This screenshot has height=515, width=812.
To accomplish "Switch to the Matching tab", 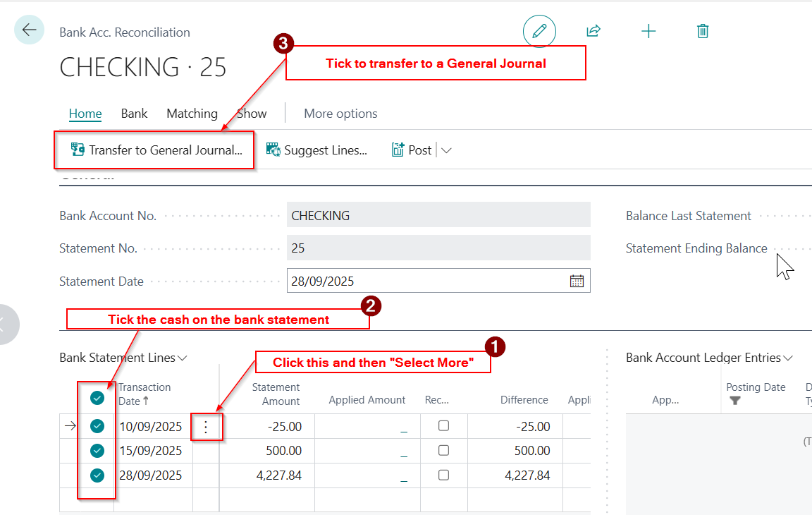I will pyautogui.click(x=192, y=114).
